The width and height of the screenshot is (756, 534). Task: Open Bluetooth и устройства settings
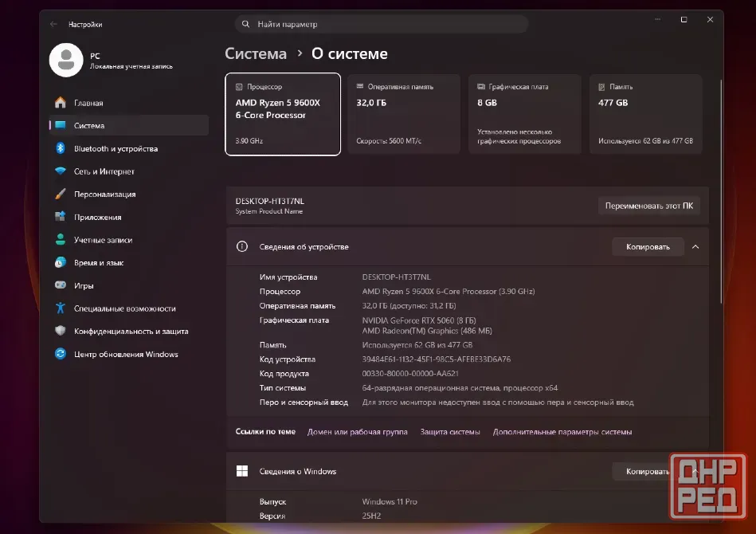point(129,148)
